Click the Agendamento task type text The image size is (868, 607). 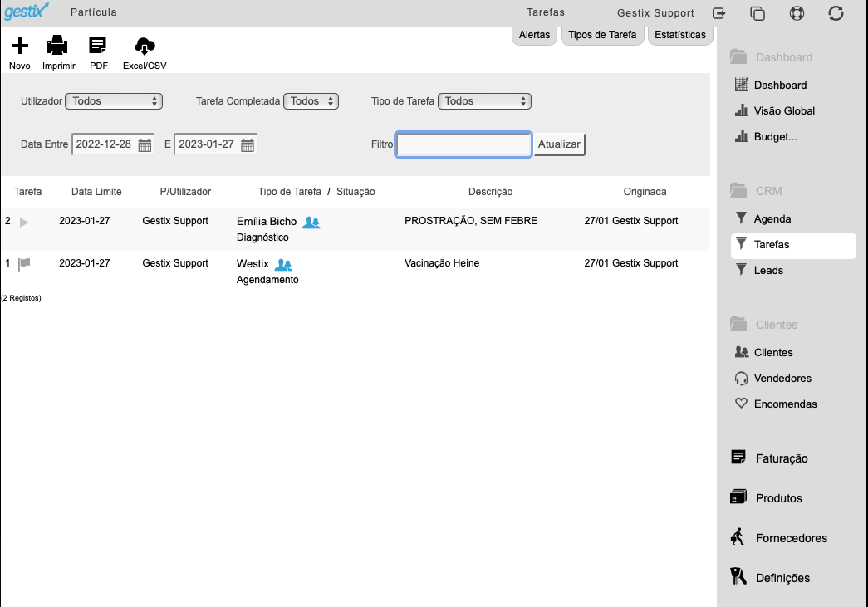tap(267, 280)
